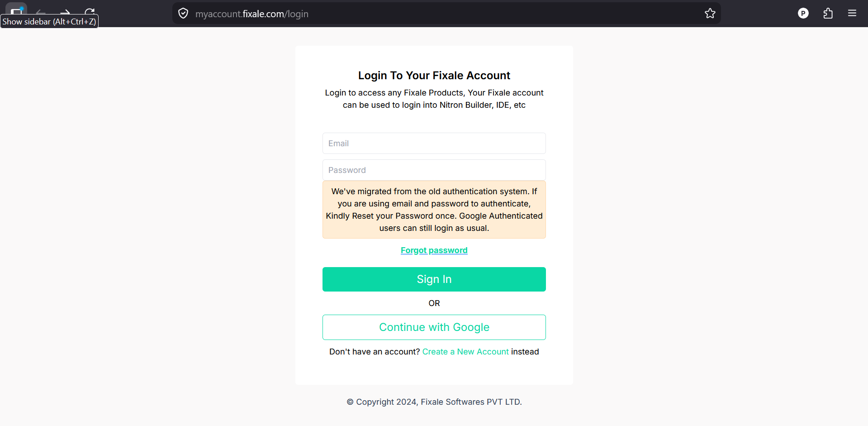The height and width of the screenshot is (426, 868).
Task: Bookmark this page with the star icon
Action: tap(710, 14)
